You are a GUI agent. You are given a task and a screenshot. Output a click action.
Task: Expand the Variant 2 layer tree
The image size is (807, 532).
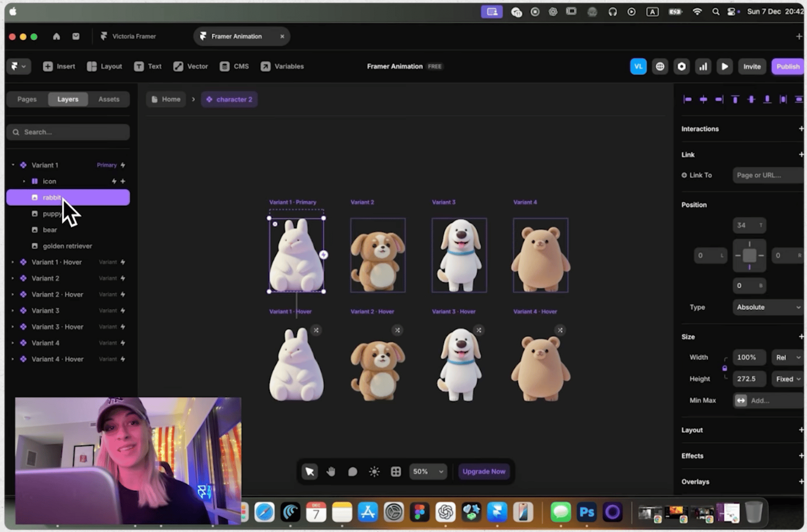[13, 278]
